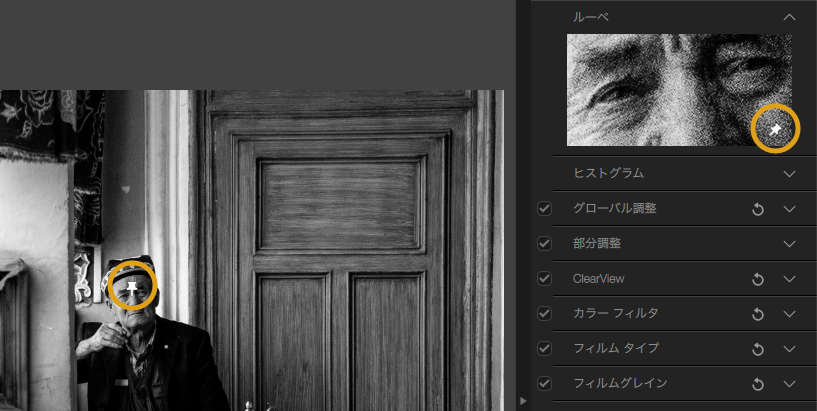Toggle フィルム タイプ checkbox
The image size is (817, 411).
click(x=544, y=348)
